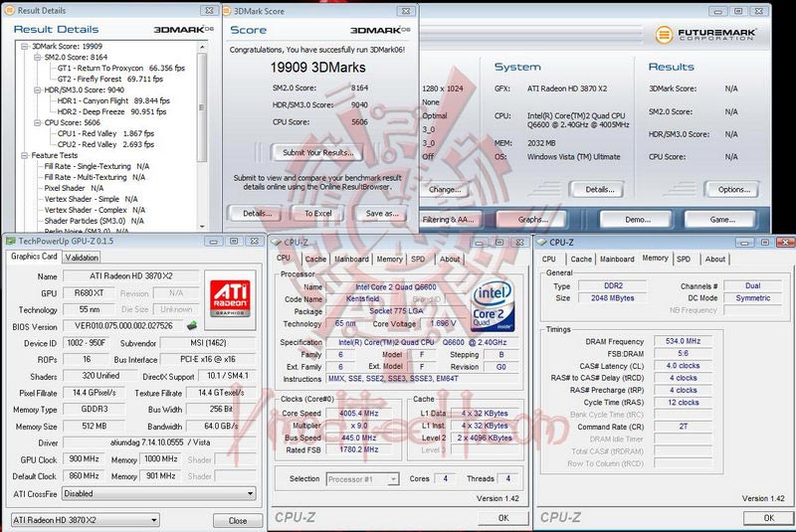This screenshot has height=532, width=796.
Task: Click the first CPU-Z window title icon
Action: click(x=277, y=243)
